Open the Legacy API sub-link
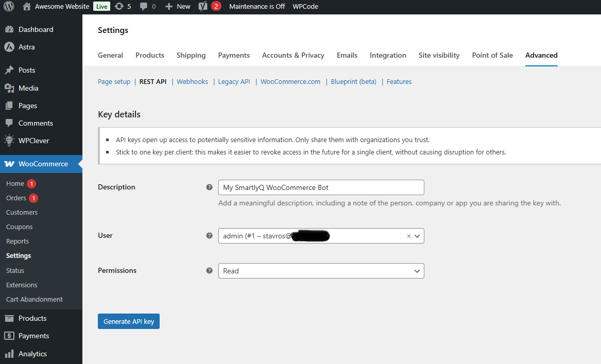 point(234,82)
